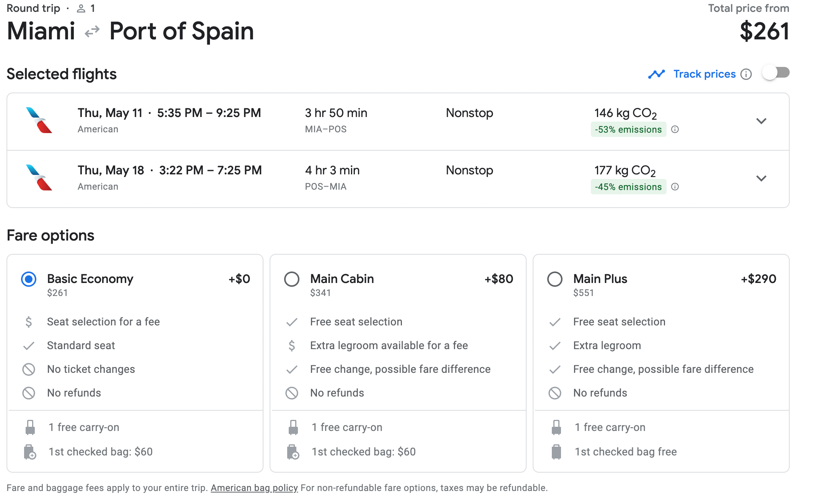Click the Track prices info icon

click(746, 74)
